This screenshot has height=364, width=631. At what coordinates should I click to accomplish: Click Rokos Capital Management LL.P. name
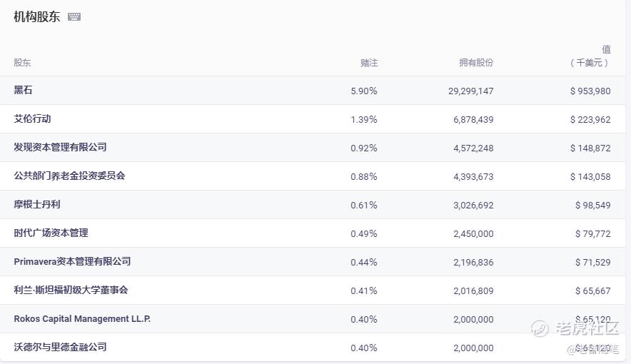coord(82,319)
